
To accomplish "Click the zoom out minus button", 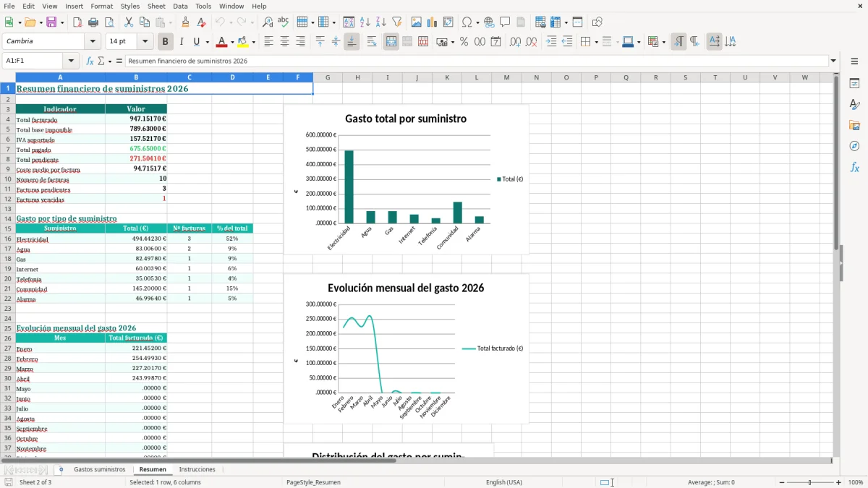I will (782, 482).
